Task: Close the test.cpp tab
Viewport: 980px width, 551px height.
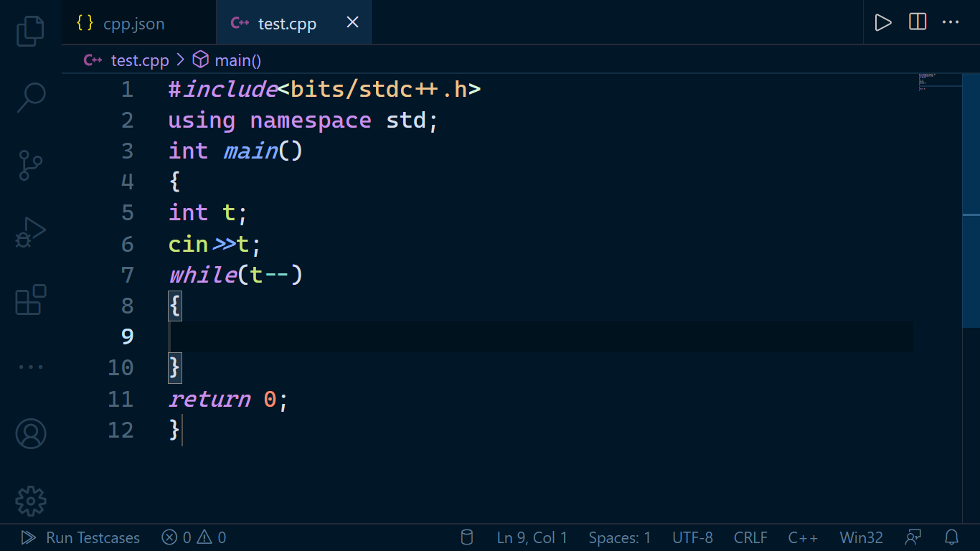Action: pyautogui.click(x=352, y=22)
